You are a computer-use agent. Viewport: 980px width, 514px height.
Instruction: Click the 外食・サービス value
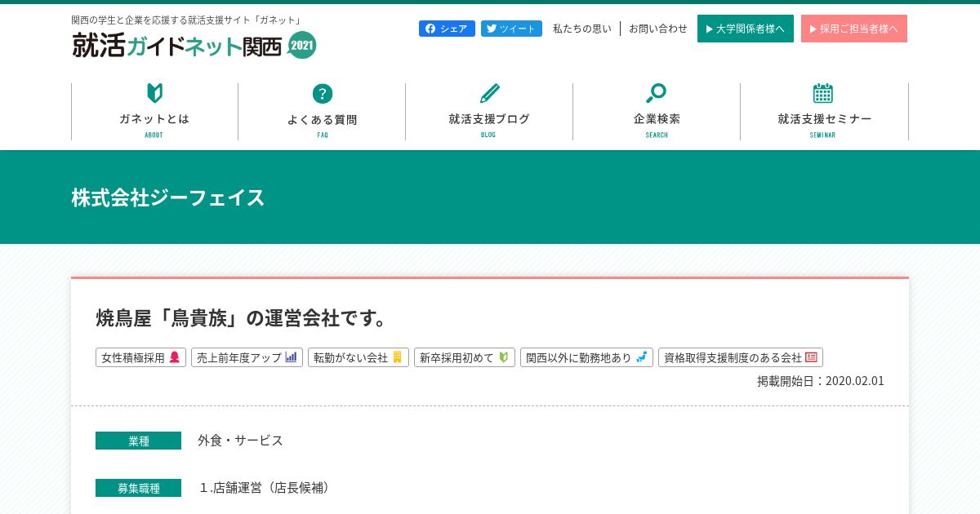click(240, 441)
